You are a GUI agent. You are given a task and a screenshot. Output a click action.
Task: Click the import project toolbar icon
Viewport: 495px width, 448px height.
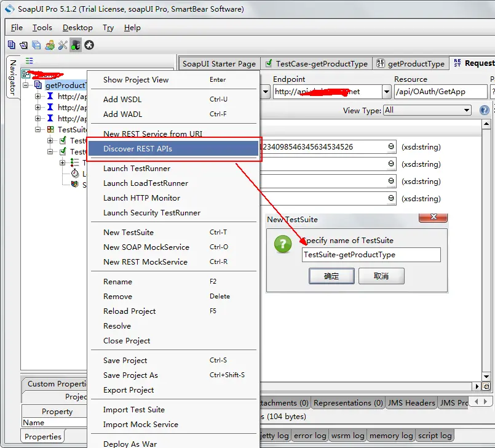pos(23,45)
